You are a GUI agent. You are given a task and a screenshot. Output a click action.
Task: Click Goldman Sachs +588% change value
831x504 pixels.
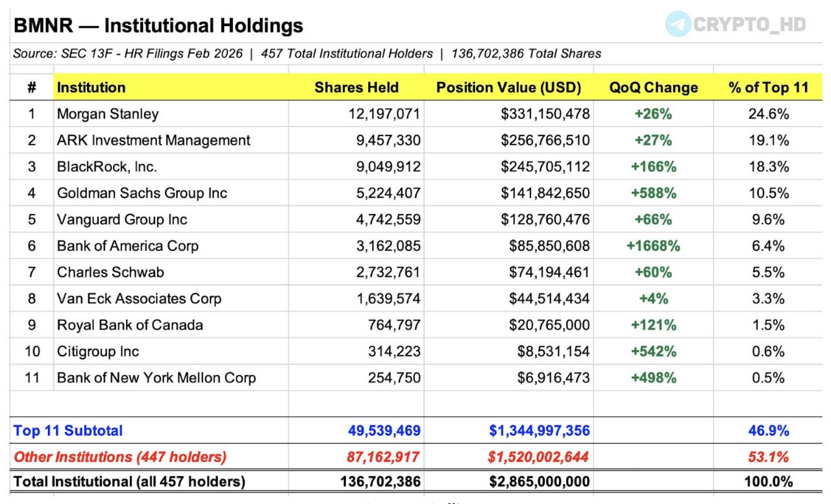pyautogui.click(x=653, y=193)
